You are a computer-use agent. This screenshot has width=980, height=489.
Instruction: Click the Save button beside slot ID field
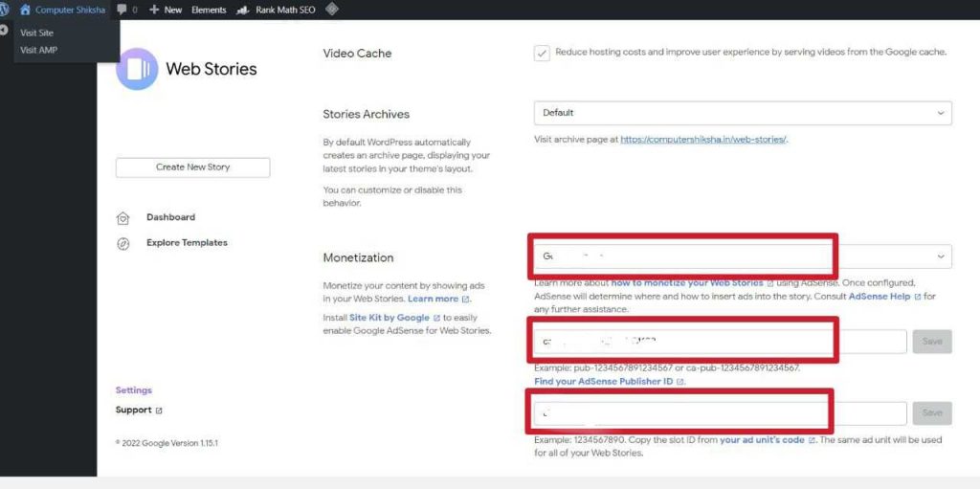tap(932, 413)
